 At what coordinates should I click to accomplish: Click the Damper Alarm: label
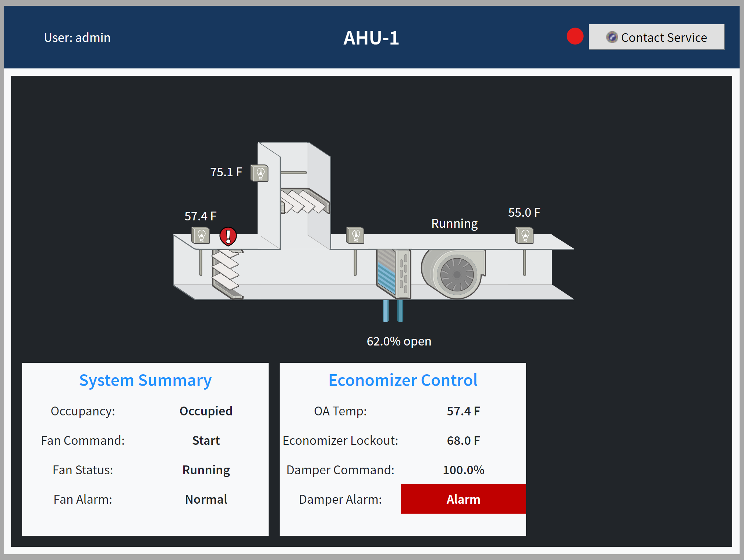tap(340, 499)
